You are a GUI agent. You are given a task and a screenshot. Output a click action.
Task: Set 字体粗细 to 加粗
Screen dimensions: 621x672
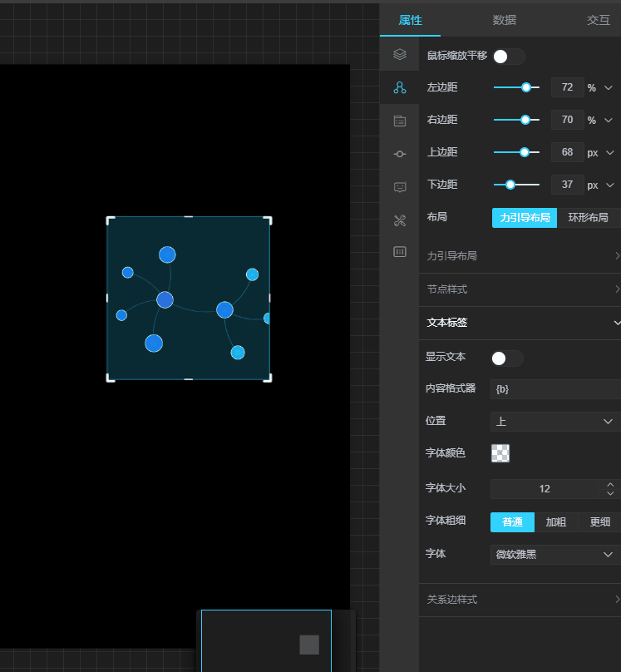(556, 522)
